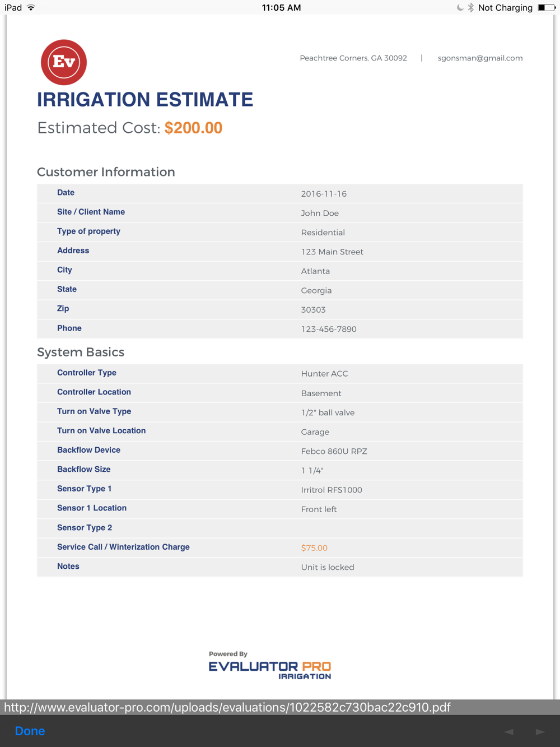Tap the sgonsman@gmail.com email address
Image resolution: width=560 pixels, height=747 pixels.
point(480,58)
